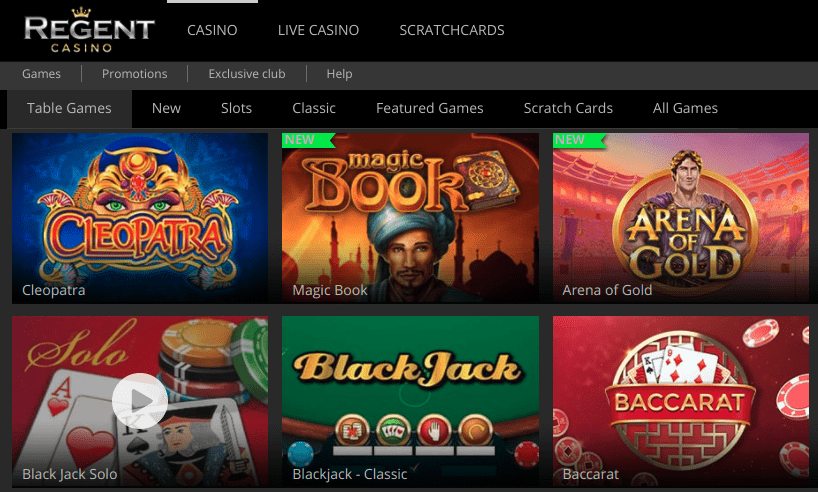Click the Regent Casino logo
Image resolution: width=818 pixels, height=492 pixels.
(89, 30)
